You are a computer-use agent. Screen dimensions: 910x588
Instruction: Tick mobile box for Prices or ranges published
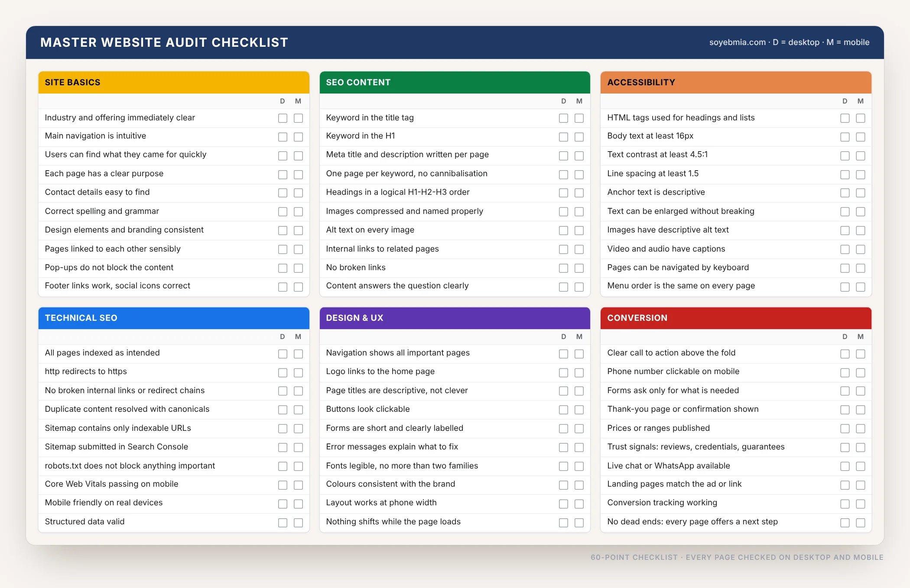click(861, 429)
